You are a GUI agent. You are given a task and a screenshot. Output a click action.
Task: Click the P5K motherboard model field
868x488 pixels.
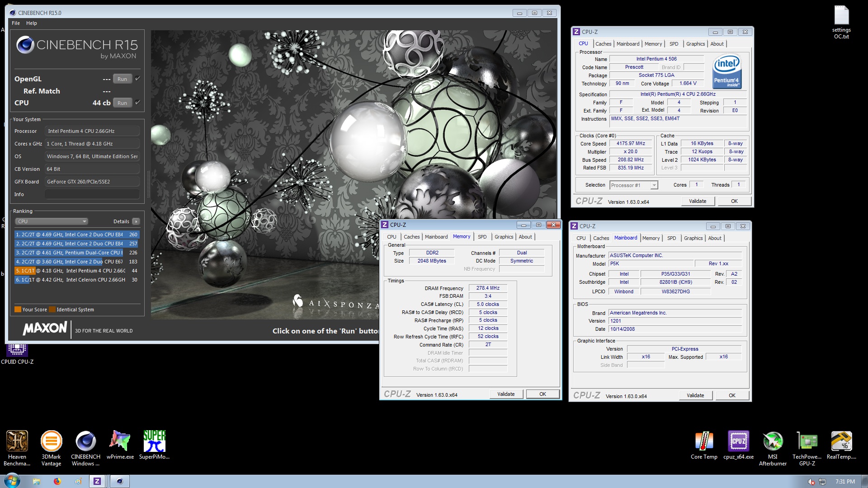[x=651, y=263]
